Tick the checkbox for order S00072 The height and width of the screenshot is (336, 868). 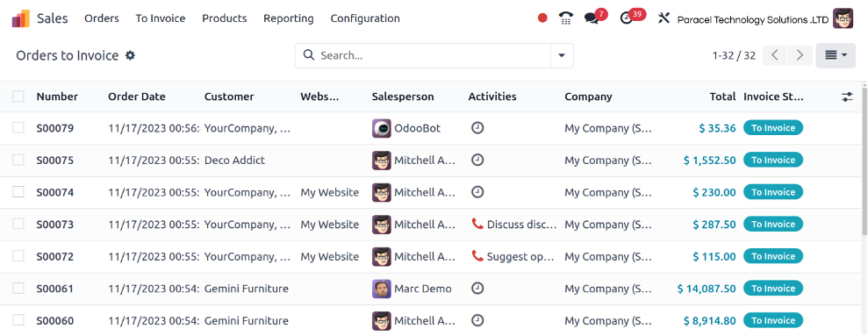18,256
